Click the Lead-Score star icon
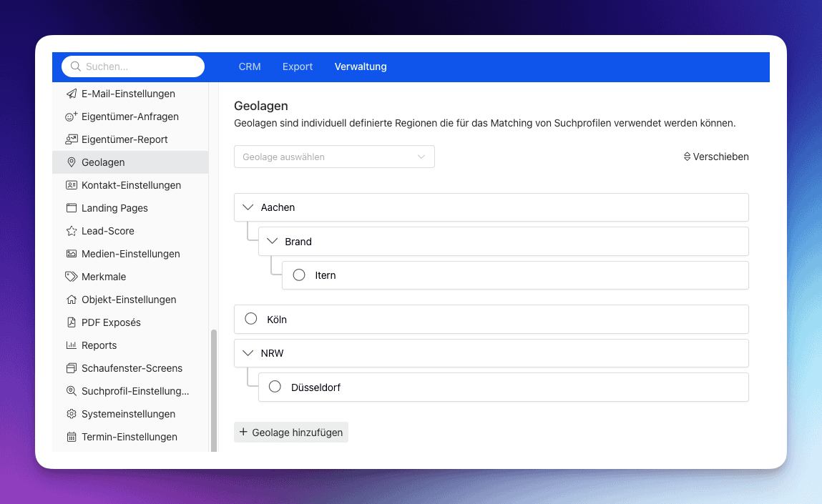 point(71,231)
